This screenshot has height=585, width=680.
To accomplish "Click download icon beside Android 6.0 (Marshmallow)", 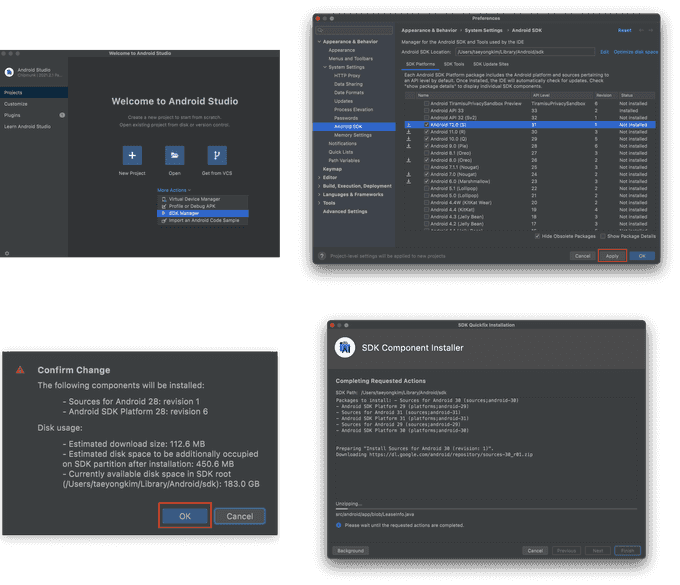I will click(x=409, y=181).
